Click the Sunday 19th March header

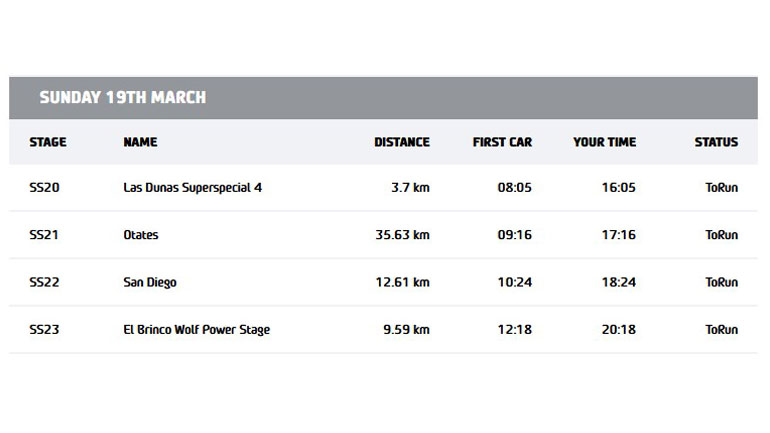(x=123, y=98)
